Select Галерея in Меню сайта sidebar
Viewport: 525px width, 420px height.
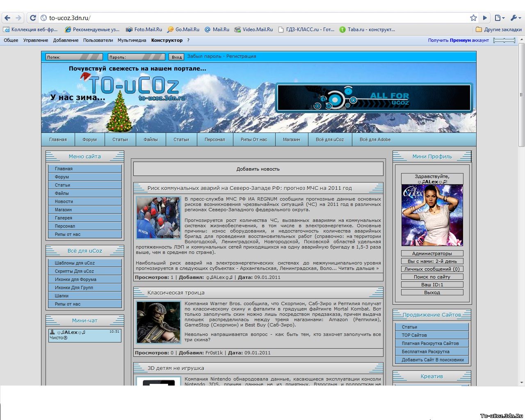coord(85,218)
